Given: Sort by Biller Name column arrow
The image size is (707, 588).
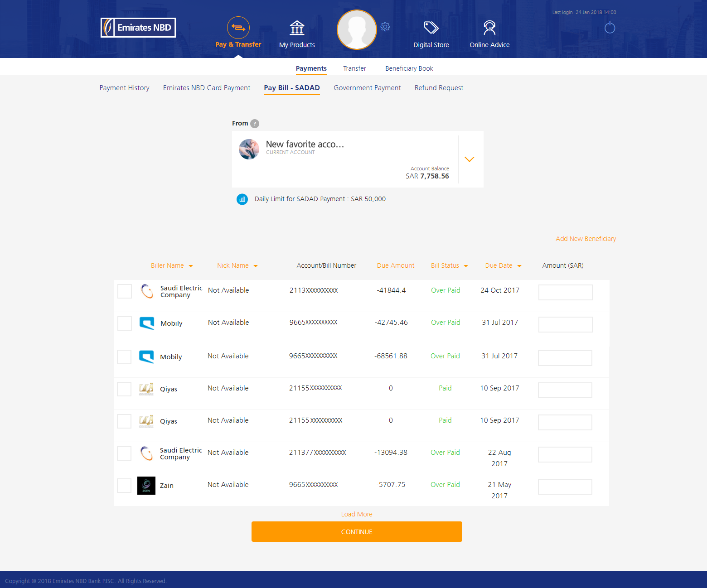Looking at the screenshot, I should (191, 266).
